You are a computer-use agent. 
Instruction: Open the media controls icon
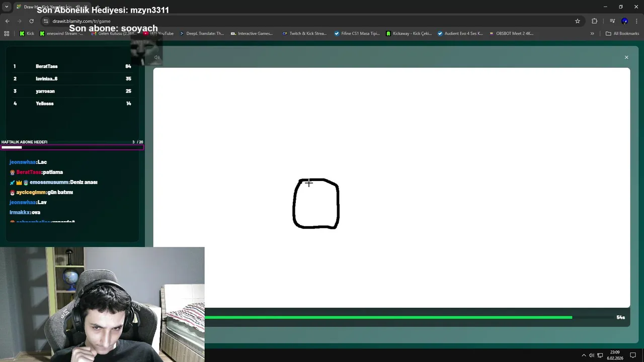[x=612, y=21]
